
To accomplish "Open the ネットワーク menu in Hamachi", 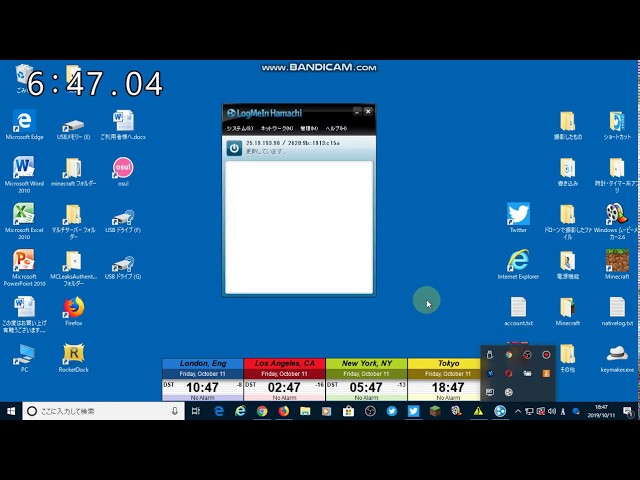I will pyautogui.click(x=277, y=129).
